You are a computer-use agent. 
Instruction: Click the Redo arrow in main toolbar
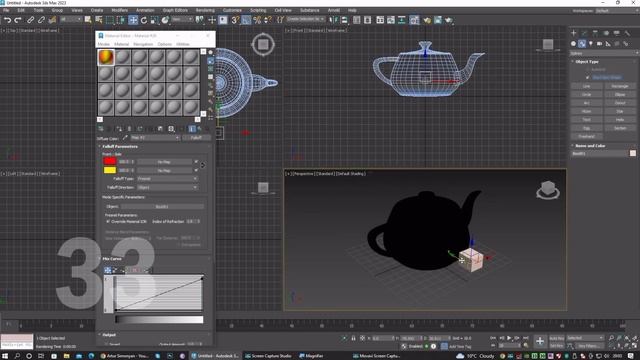(x=18, y=20)
